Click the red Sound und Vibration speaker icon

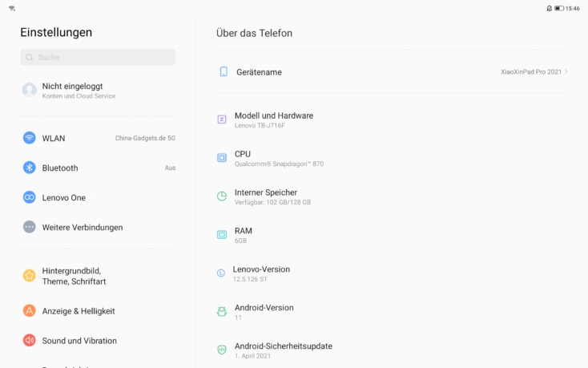pos(30,340)
